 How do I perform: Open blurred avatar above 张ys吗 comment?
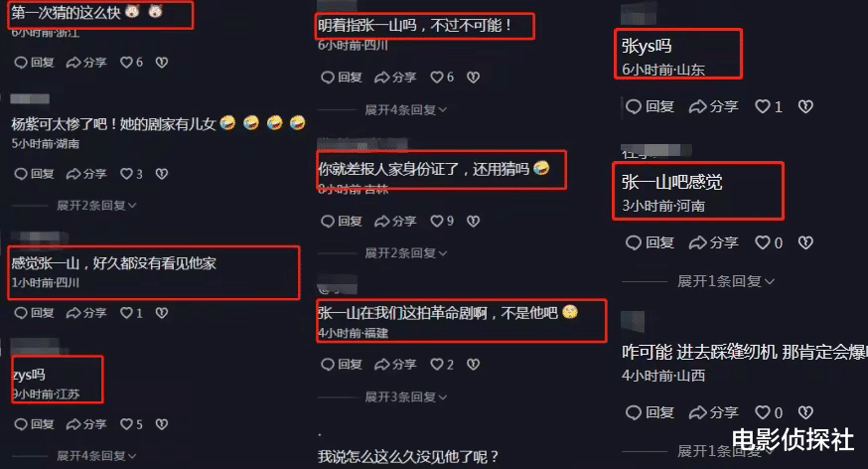coord(638,13)
